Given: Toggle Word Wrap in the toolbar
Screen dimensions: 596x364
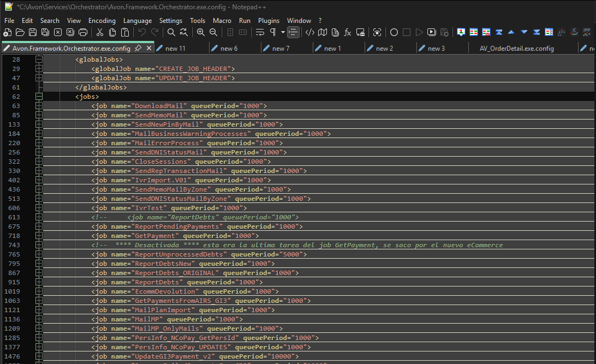Looking at the screenshot, I should [260, 32].
